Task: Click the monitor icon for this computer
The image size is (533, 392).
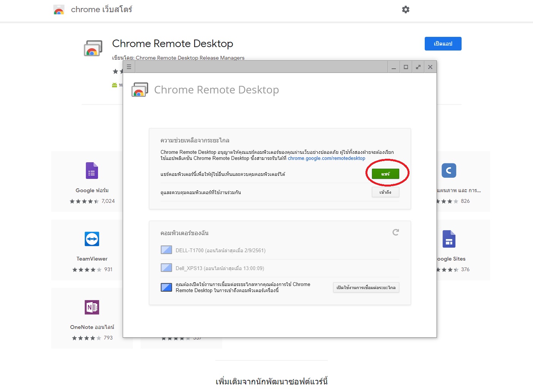Action: coord(166,287)
